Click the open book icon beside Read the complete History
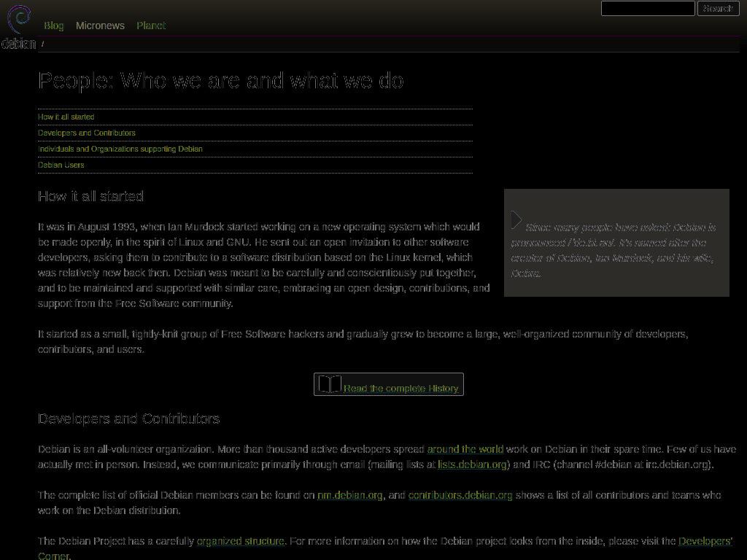This screenshot has width=747, height=560. [330, 384]
